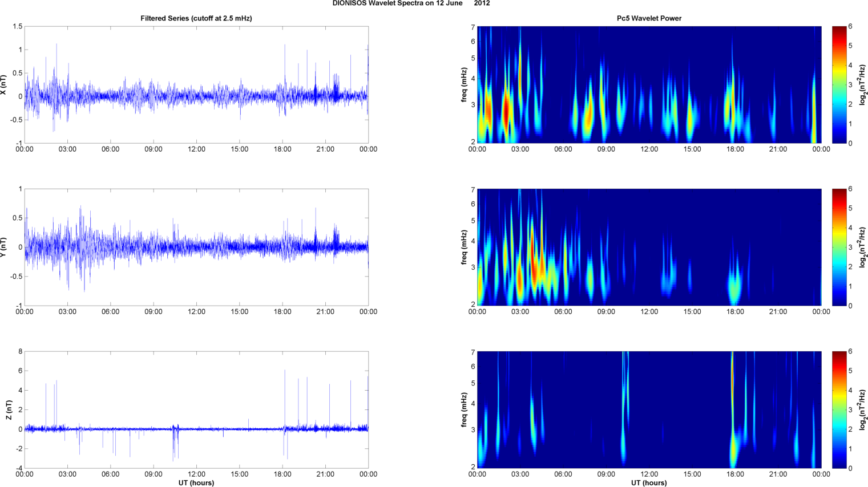Image resolution: width=868 pixels, height=487 pixels.
Task: Click the Y (nT) axis label
Action: click(x=4, y=247)
